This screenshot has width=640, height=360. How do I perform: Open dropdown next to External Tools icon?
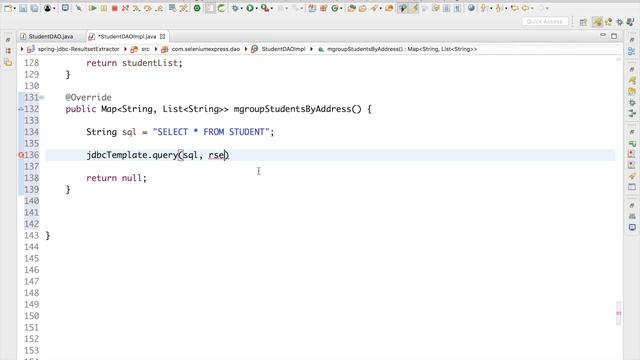pos(272,9)
